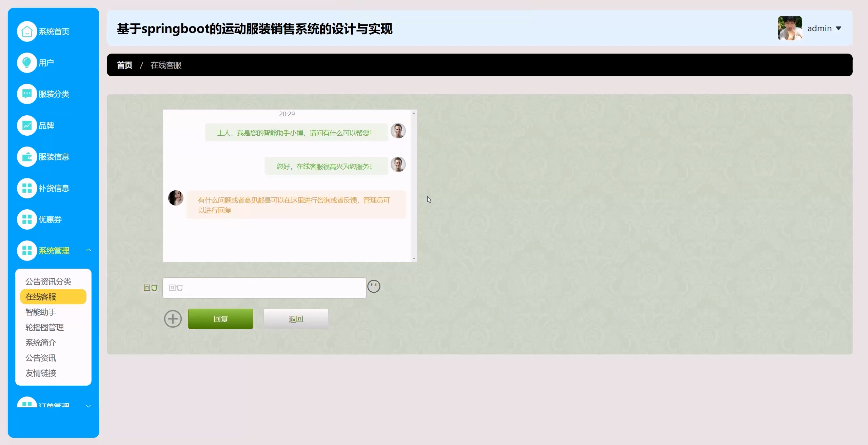Click the green 回复 send button

coord(220,319)
